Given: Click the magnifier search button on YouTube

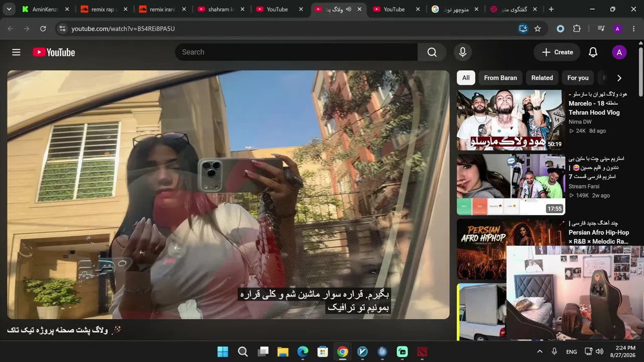Looking at the screenshot, I should pyautogui.click(x=432, y=52).
